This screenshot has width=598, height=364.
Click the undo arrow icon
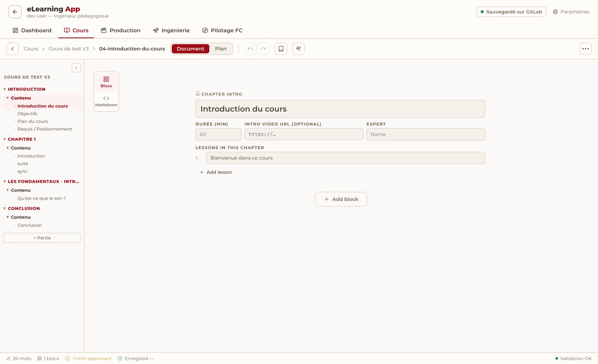coord(250,49)
